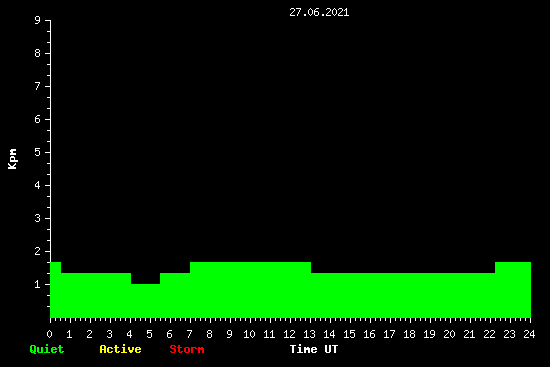Click the 9 label on Kpm axis

(x=38, y=20)
